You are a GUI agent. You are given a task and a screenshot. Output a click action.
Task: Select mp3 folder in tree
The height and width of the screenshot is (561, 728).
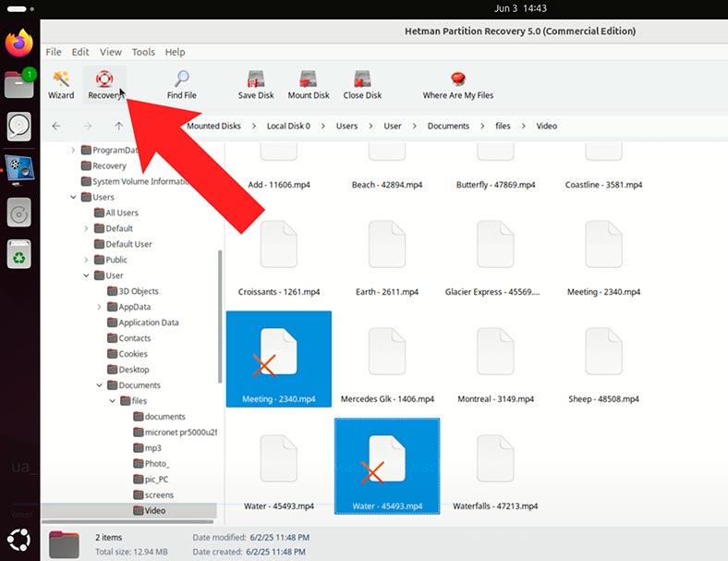pyautogui.click(x=147, y=448)
